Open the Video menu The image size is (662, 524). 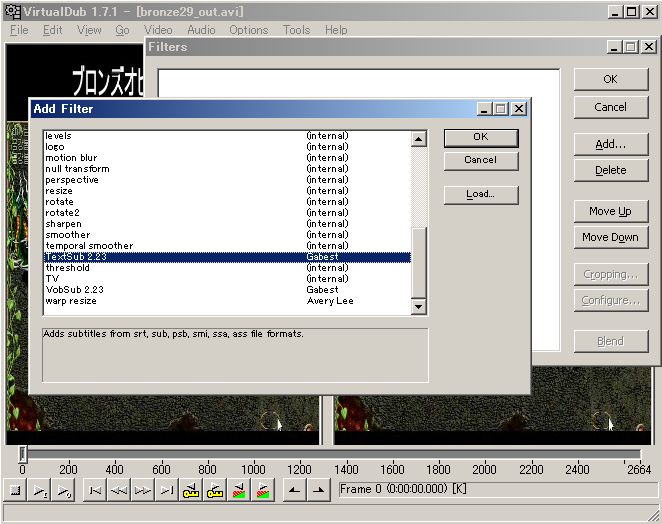point(158,30)
